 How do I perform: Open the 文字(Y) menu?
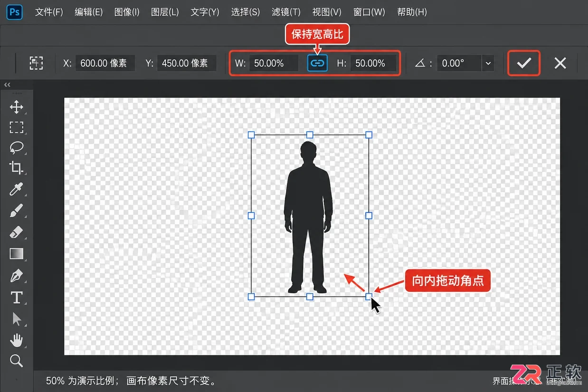point(205,12)
